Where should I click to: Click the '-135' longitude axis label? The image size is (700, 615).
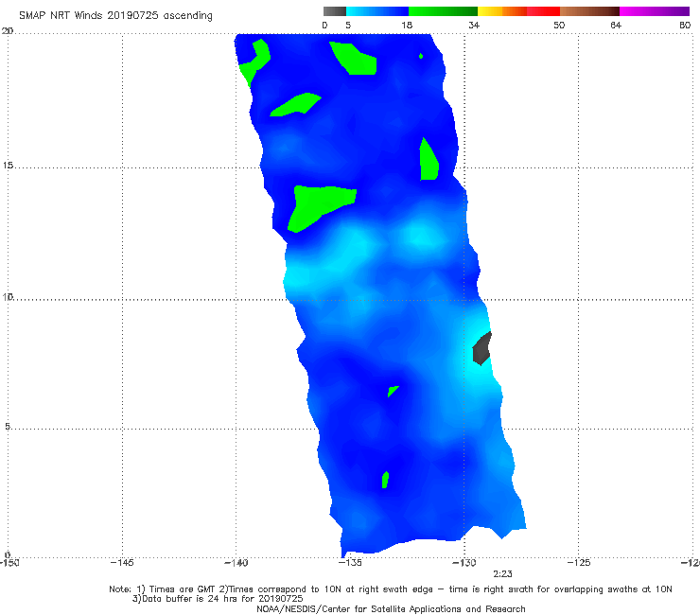tap(350, 563)
